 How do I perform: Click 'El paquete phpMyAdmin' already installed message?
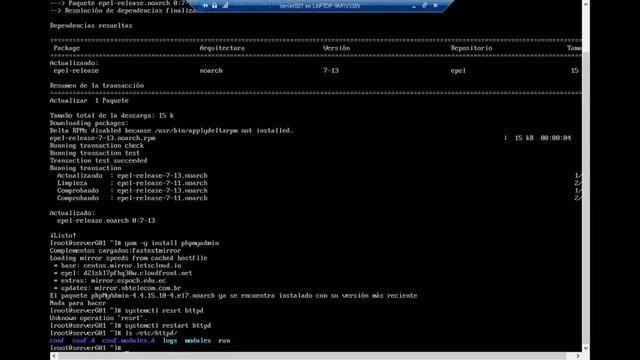coord(233,296)
